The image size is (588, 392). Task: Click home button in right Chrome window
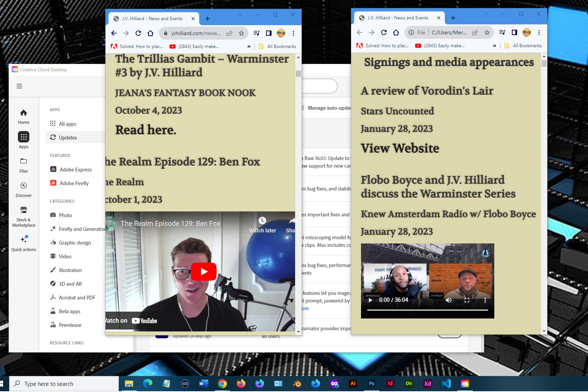396,32
